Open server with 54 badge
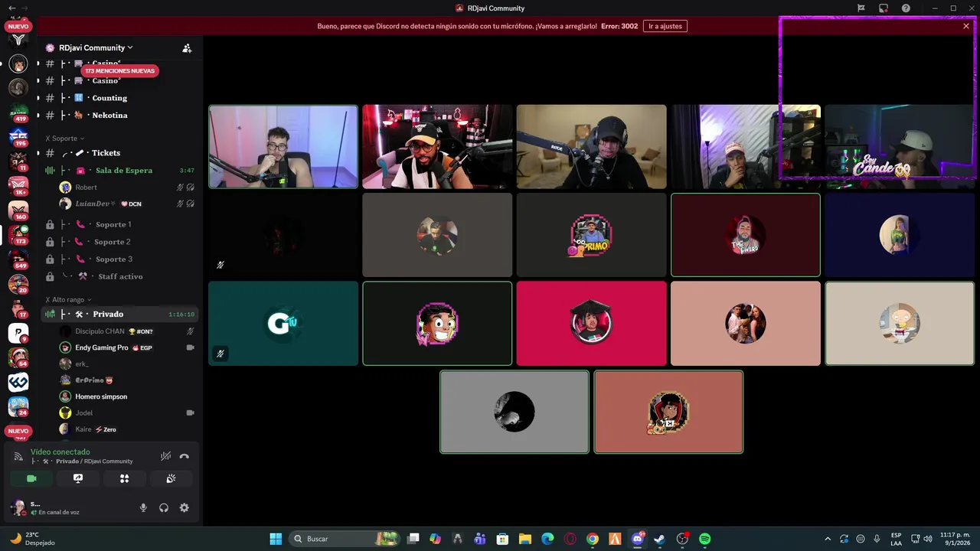 (x=18, y=357)
